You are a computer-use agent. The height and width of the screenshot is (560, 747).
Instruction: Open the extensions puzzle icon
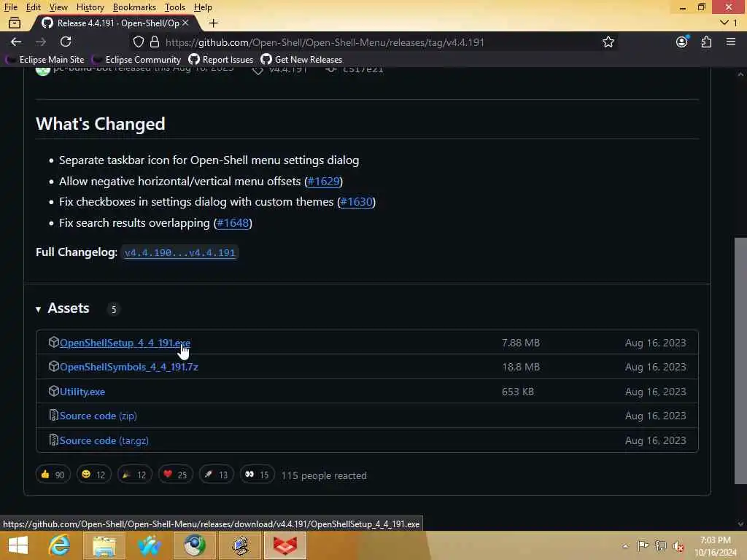tap(706, 42)
